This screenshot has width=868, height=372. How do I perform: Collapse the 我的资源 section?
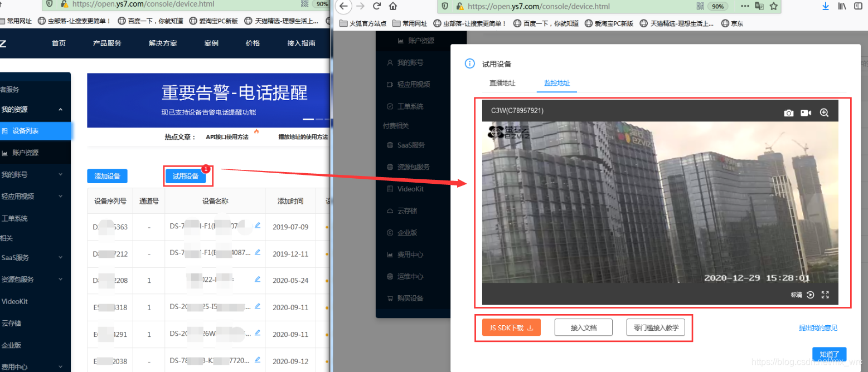tap(61, 110)
